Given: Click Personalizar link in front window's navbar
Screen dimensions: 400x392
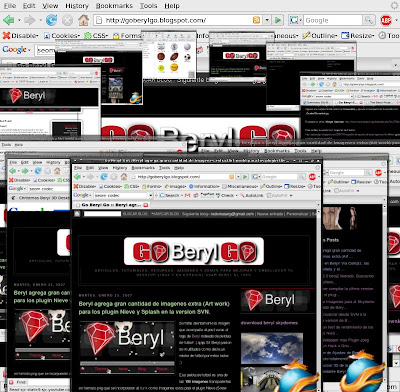Looking at the screenshot, I should [297, 214].
